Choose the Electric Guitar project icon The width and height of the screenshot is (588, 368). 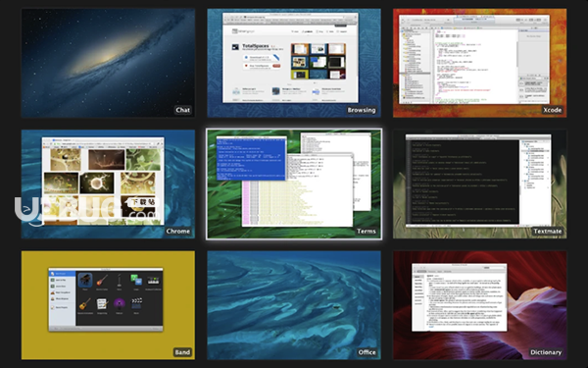[x=102, y=281]
